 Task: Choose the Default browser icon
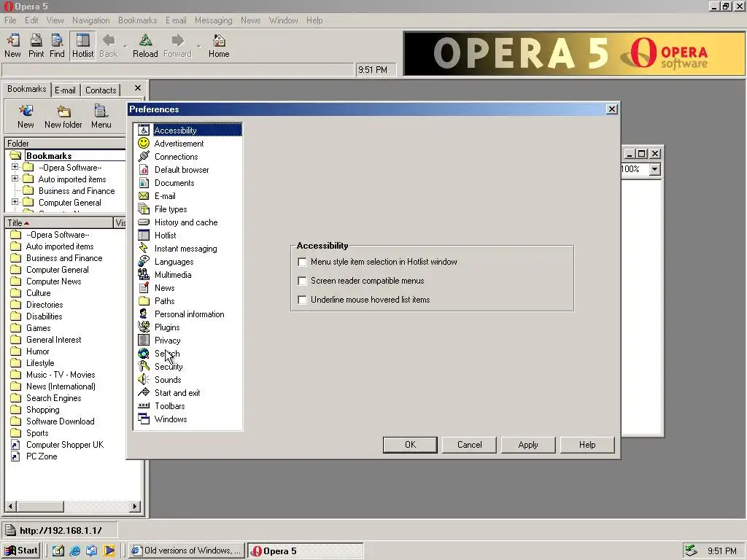(144, 169)
